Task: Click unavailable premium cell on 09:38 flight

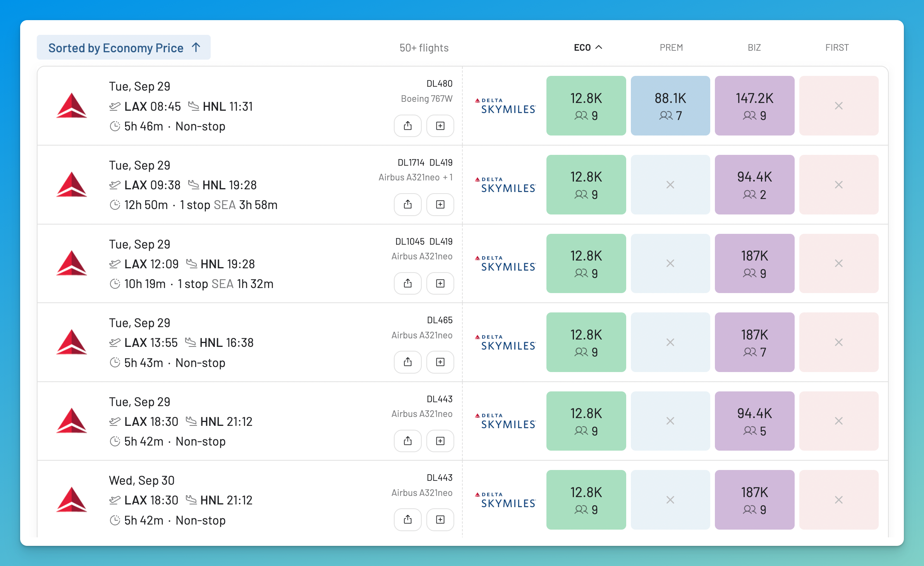Action: [x=670, y=185]
